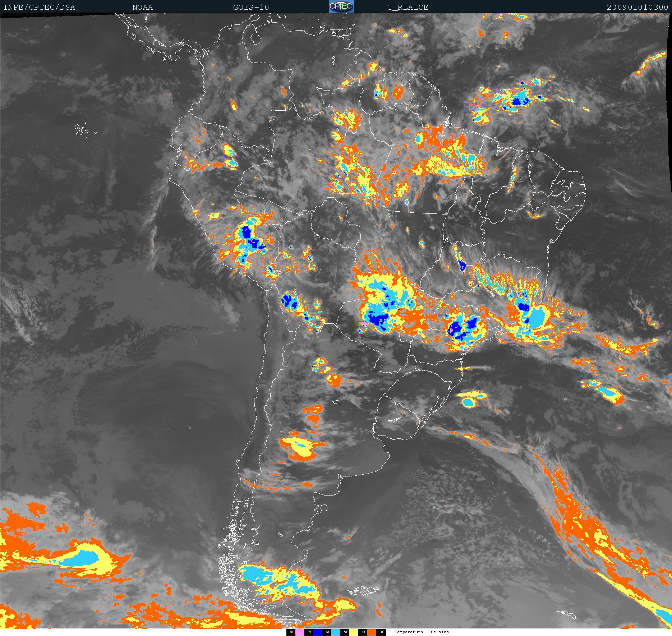The height and width of the screenshot is (636, 672).
Task: Click the pink swatch in temperature legend
Action: coord(300,632)
